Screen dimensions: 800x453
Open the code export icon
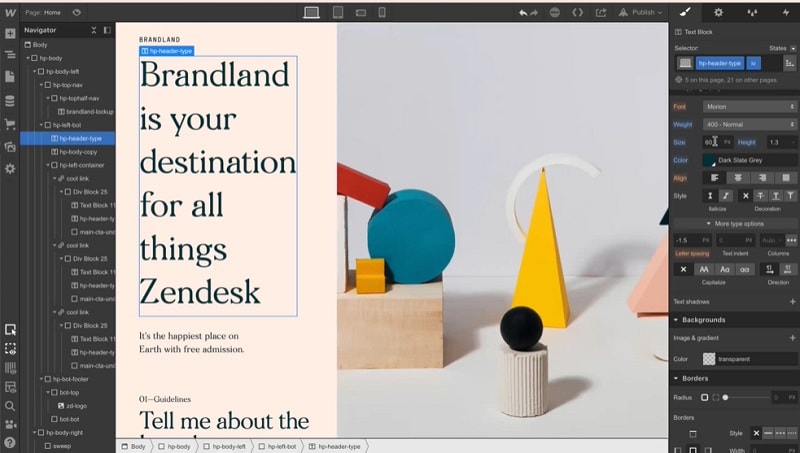click(x=578, y=12)
